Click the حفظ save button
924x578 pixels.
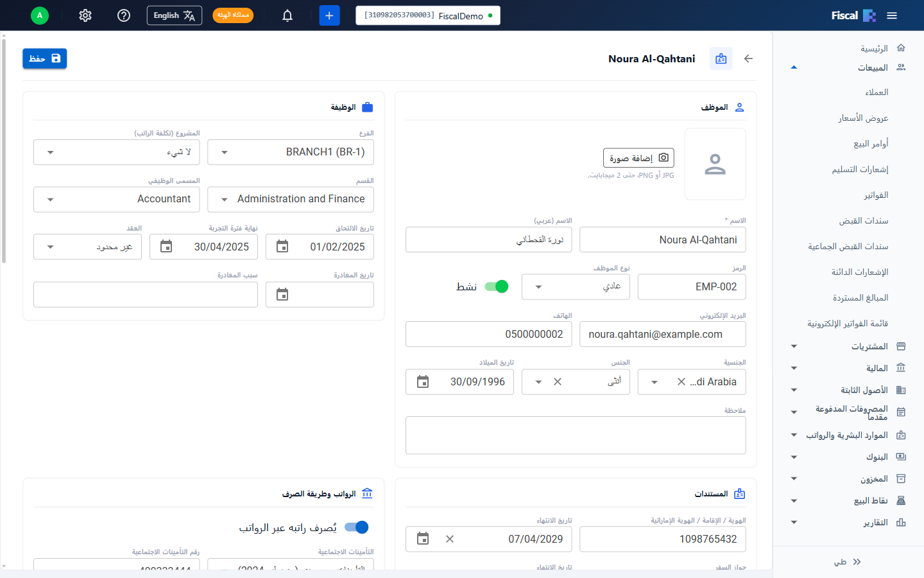(x=45, y=58)
